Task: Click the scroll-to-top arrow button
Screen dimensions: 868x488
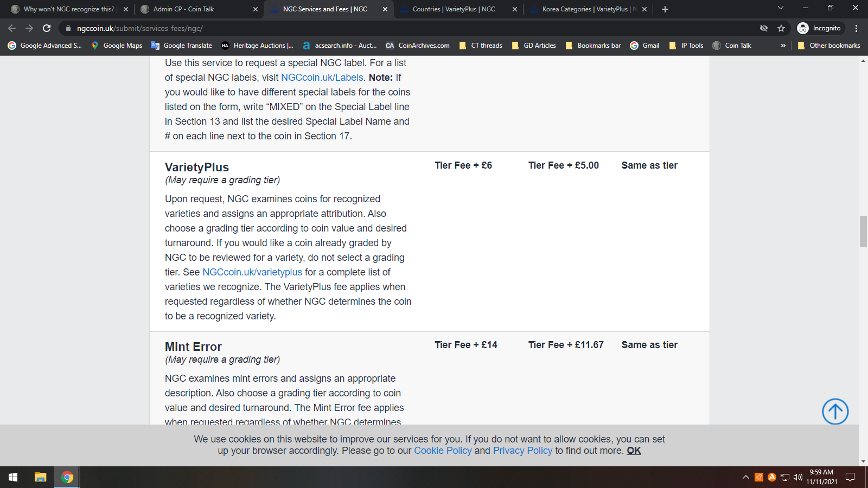Action: 835,412
